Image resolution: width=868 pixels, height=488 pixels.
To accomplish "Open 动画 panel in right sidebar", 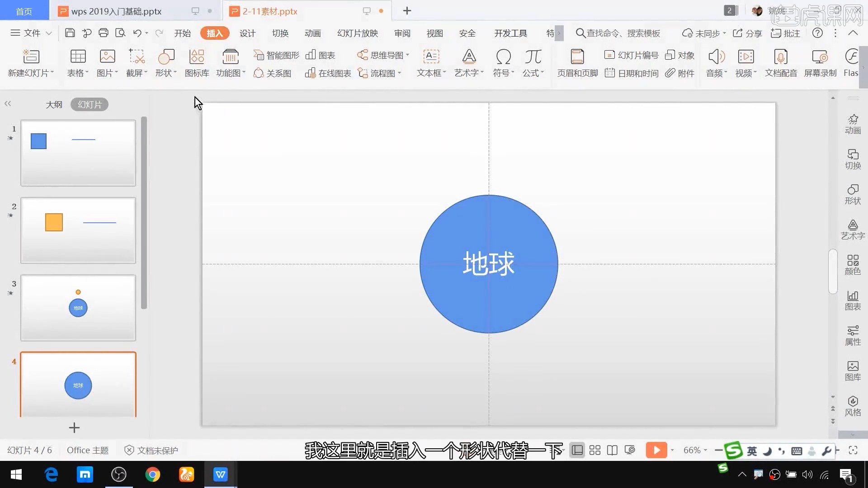I will click(853, 124).
